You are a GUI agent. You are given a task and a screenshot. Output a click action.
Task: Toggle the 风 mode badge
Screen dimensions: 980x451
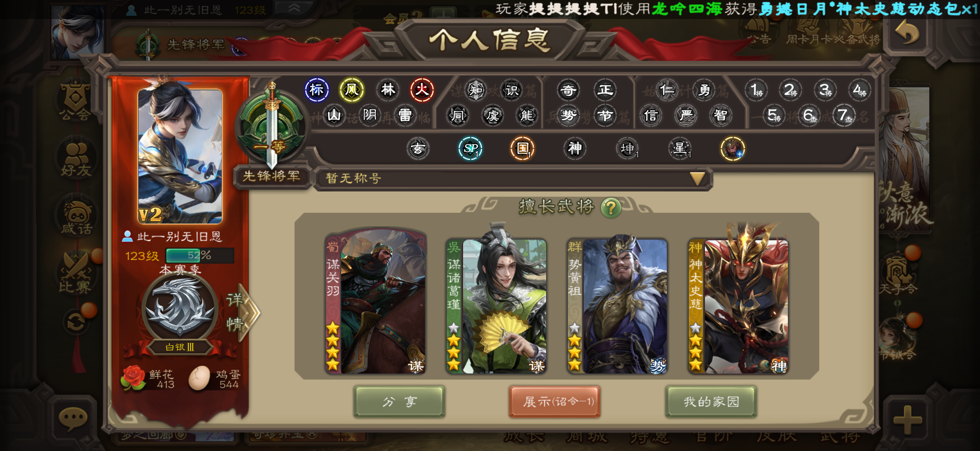click(351, 90)
